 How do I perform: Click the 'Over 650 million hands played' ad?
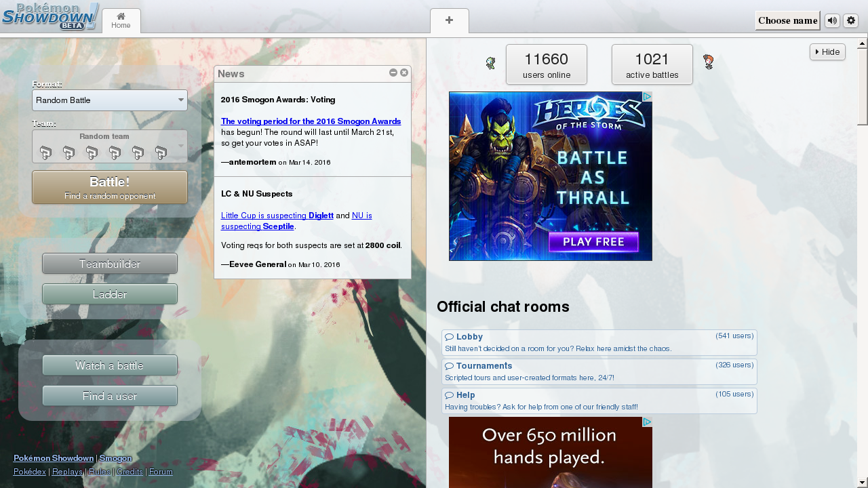click(x=551, y=452)
